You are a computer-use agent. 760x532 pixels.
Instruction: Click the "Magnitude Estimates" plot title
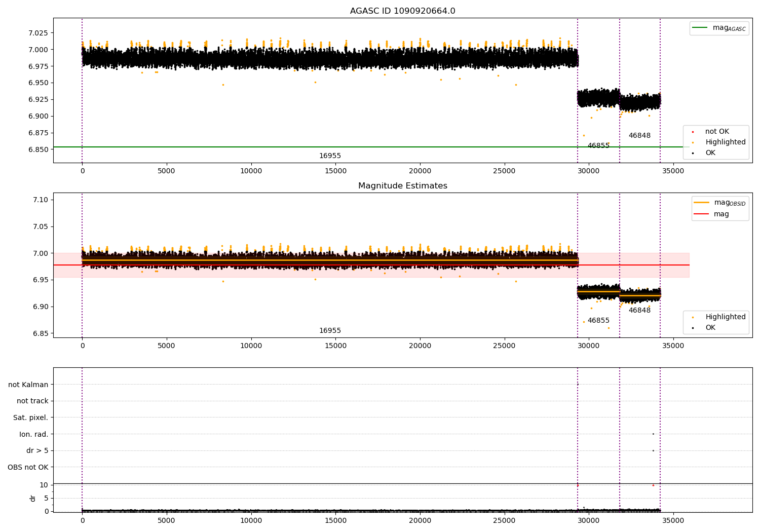click(402, 186)
